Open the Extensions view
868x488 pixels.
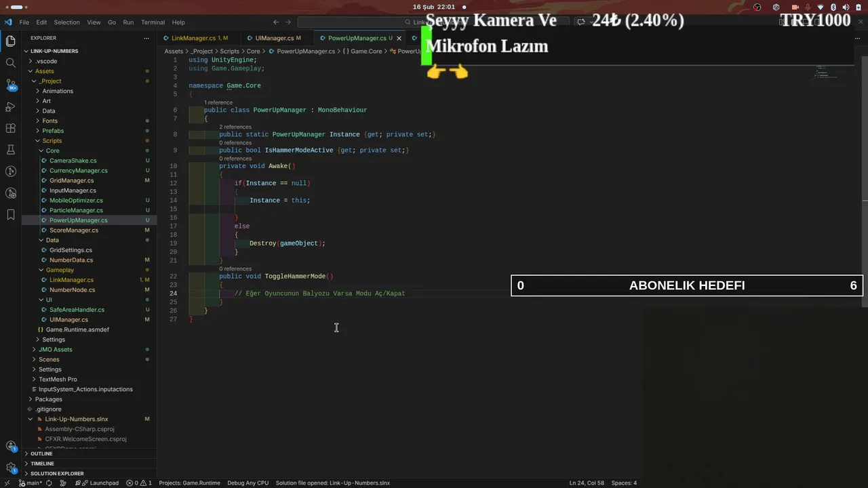point(10,128)
